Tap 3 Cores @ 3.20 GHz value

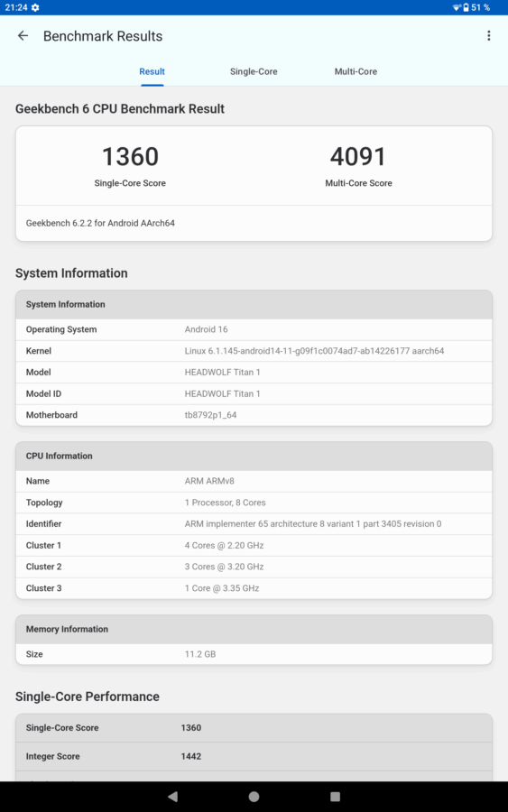click(225, 567)
